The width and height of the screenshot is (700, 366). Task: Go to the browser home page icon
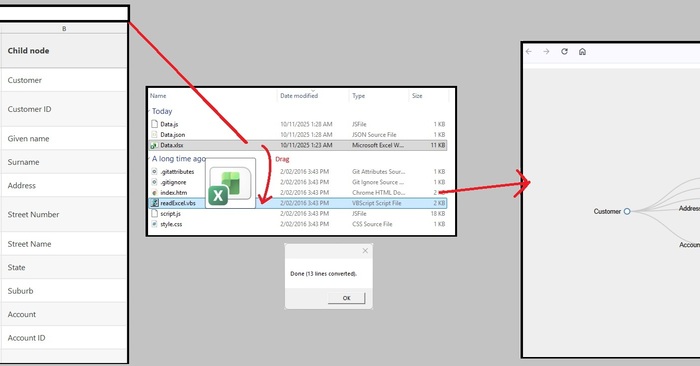[x=582, y=52]
